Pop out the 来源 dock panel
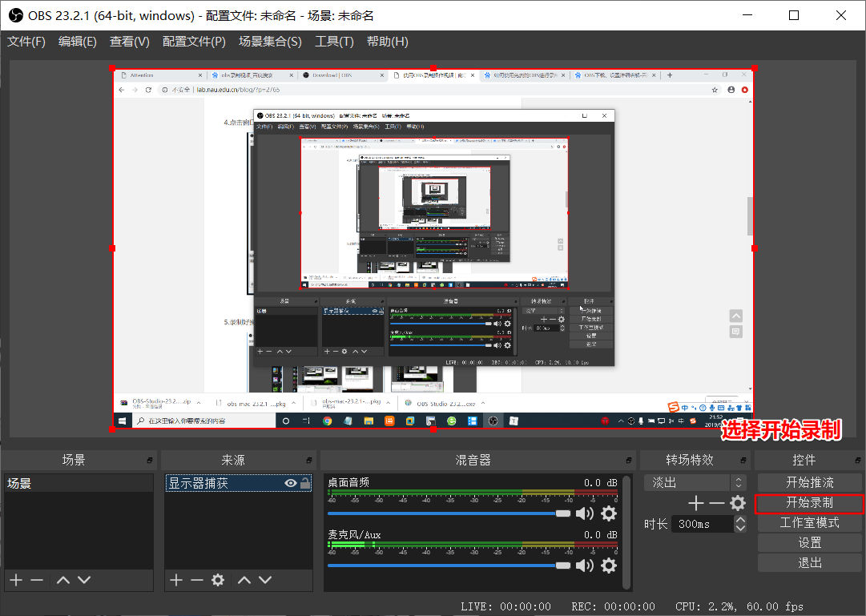 [x=309, y=461]
